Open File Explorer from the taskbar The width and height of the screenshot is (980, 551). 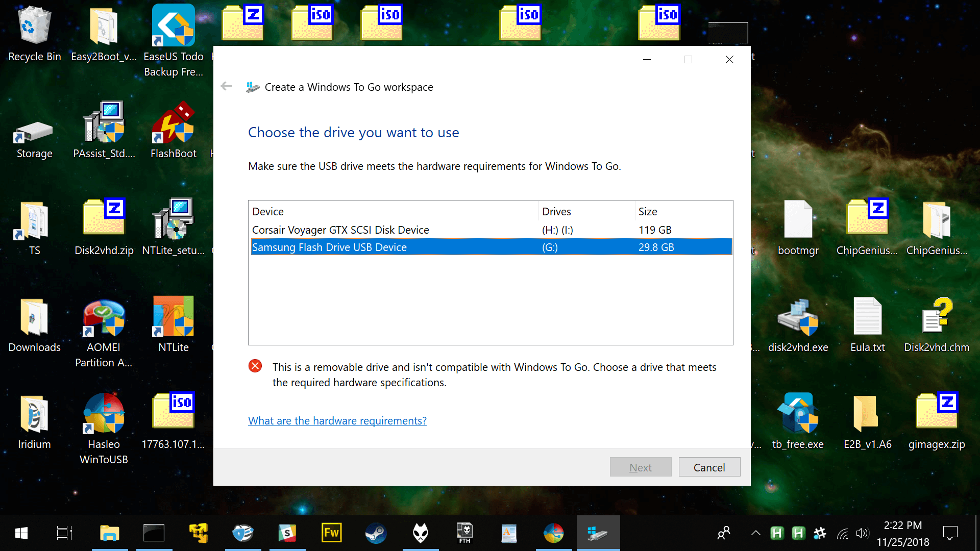109,533
